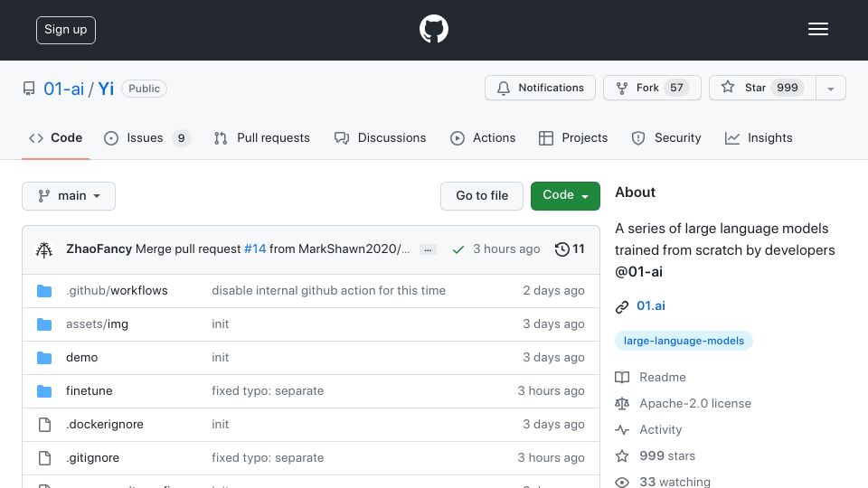
Task: Open the Projects tab
Action: [x=573, y=137]
